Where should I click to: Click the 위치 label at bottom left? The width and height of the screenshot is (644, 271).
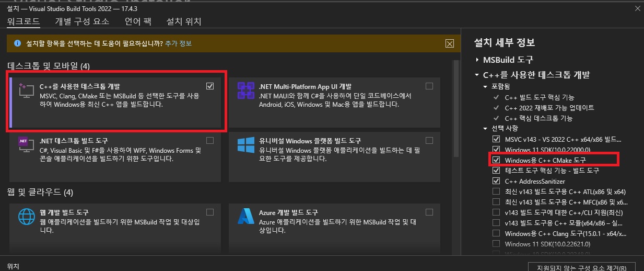click(13, 267)
